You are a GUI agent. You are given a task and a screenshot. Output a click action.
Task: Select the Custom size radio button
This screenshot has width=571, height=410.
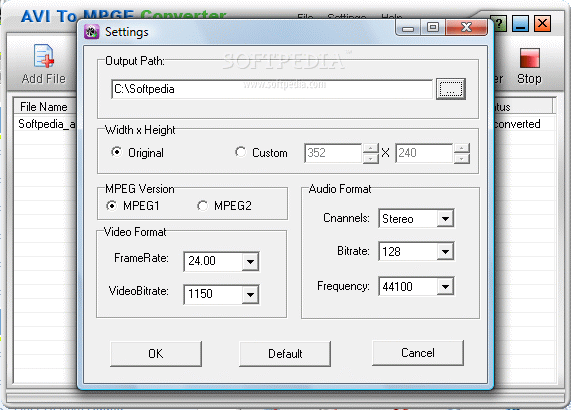pyautogui.click(x=240, y=152)
